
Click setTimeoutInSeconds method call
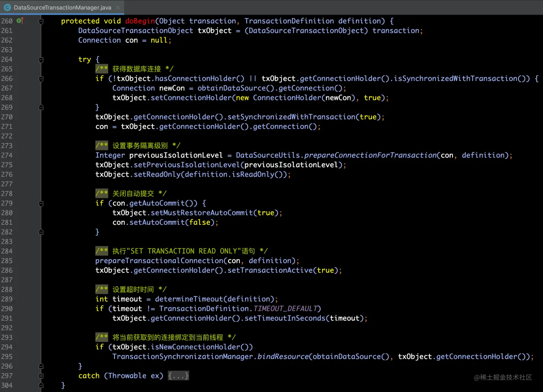tap(285, 318)
